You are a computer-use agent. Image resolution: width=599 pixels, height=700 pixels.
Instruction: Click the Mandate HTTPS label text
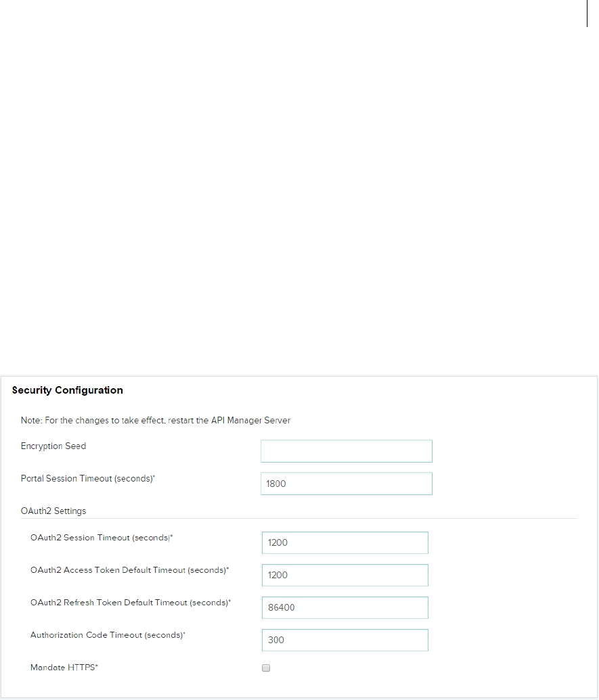click(65, 668)
